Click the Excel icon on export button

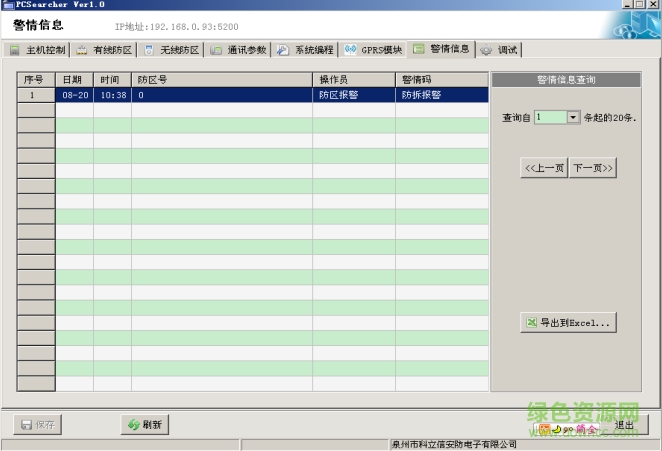tap(531, 323)
